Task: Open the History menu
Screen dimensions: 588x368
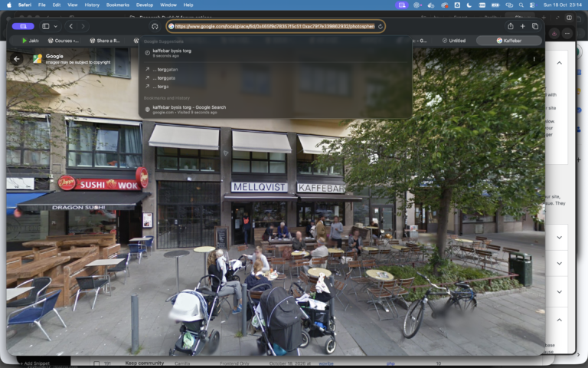Action: 92,5
